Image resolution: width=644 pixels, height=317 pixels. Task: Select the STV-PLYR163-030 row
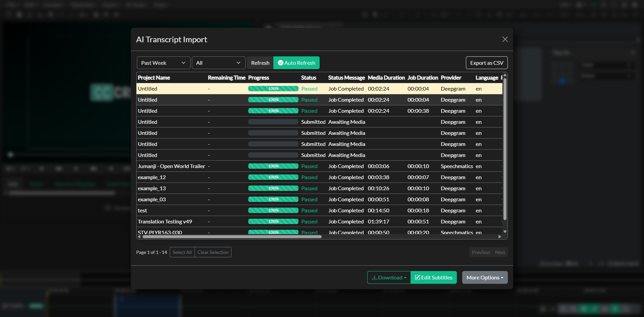pyautogui.click(x=319, y=231)
